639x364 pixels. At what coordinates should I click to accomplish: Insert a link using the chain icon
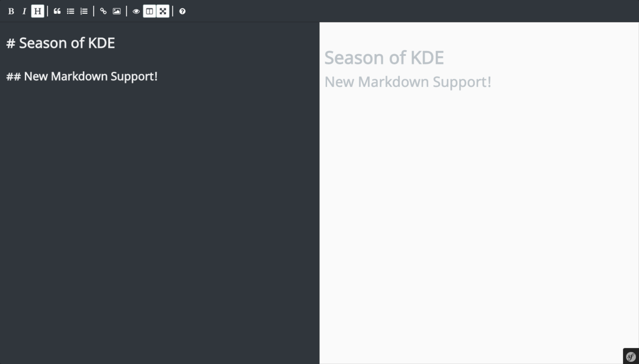pos(103,11)
